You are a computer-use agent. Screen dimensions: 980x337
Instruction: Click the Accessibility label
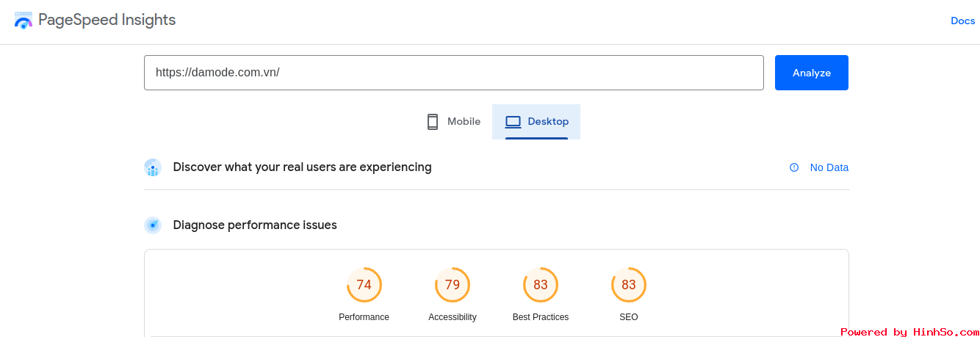(x=453, y=317)
